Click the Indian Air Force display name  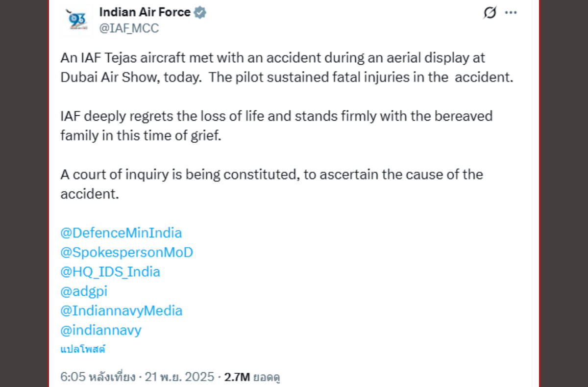pyautogui.click(x=145, y=12)
